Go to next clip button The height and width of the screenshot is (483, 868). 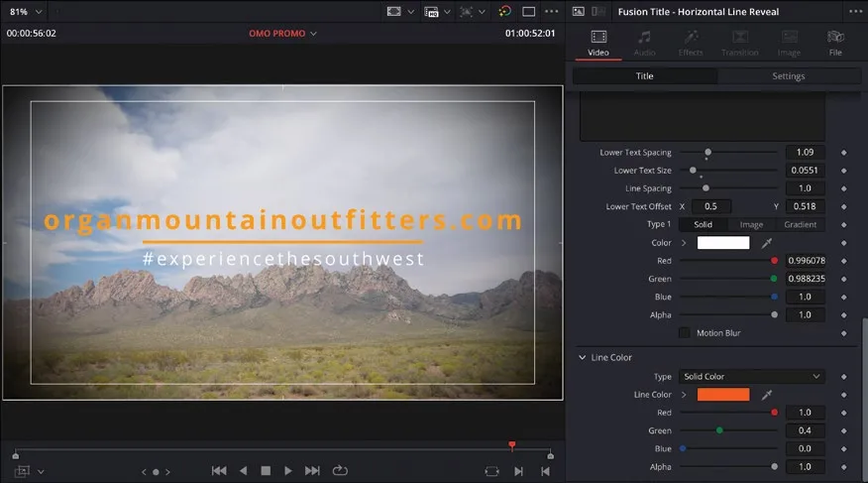[x=518, y=471]
